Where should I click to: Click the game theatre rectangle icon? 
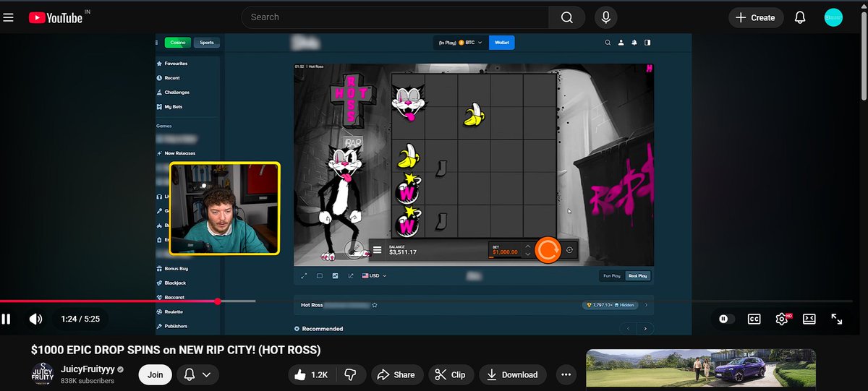tap(319, 275)
